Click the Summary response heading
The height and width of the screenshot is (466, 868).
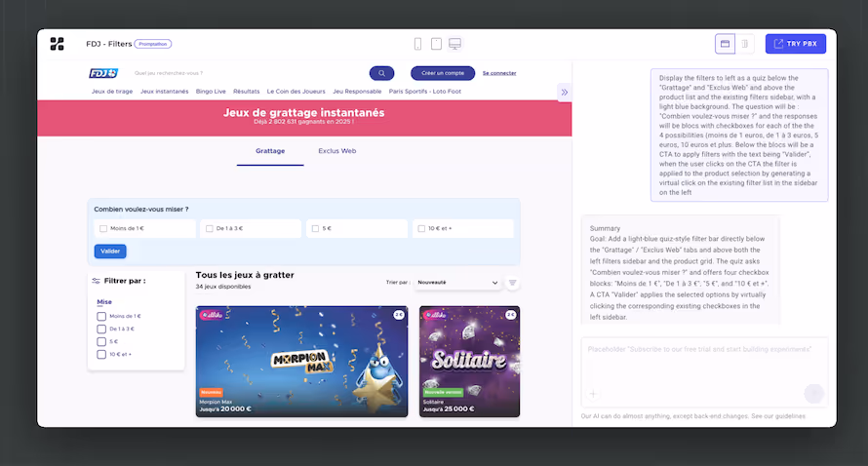point(605,228)
